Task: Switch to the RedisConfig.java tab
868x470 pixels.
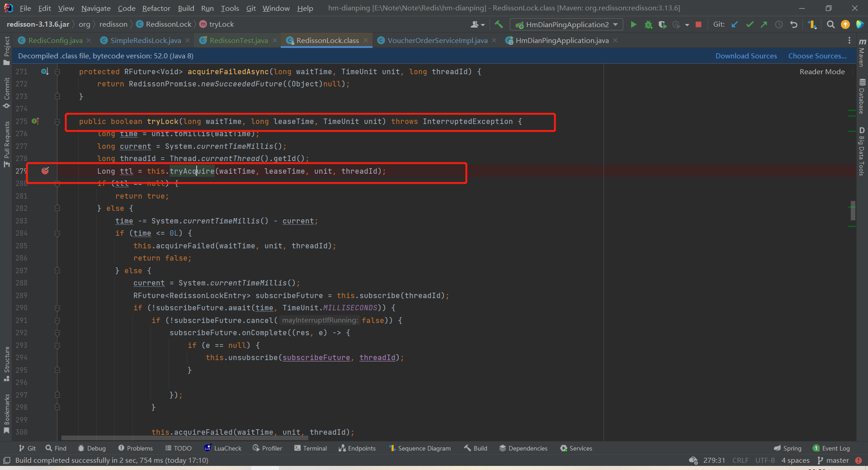Action: pos(55,40)
